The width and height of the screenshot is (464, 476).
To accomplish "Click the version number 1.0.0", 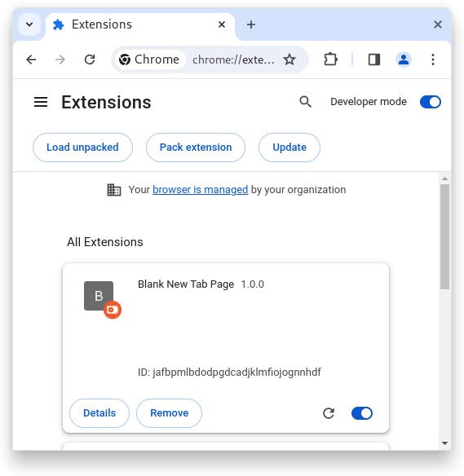I will pyautogui.click(x=252, y=284).
